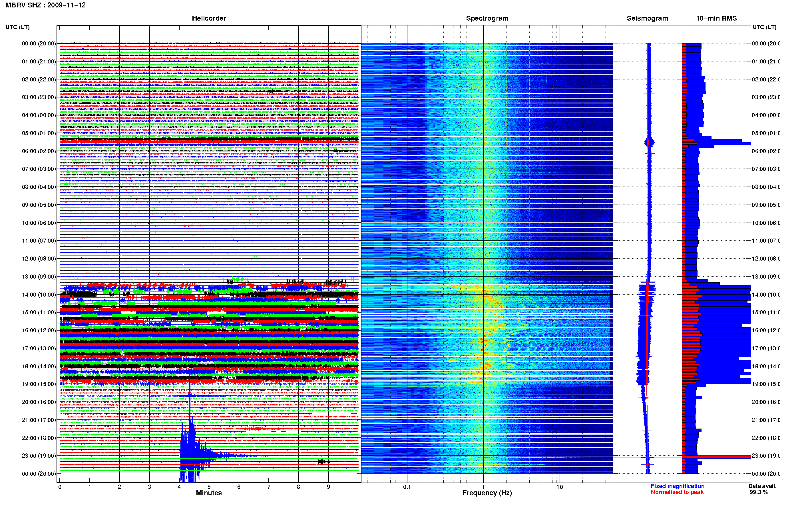Select the "Spectrogram" panel heading
The height and width of the screenshot is (508, 812).
[487, 18]
